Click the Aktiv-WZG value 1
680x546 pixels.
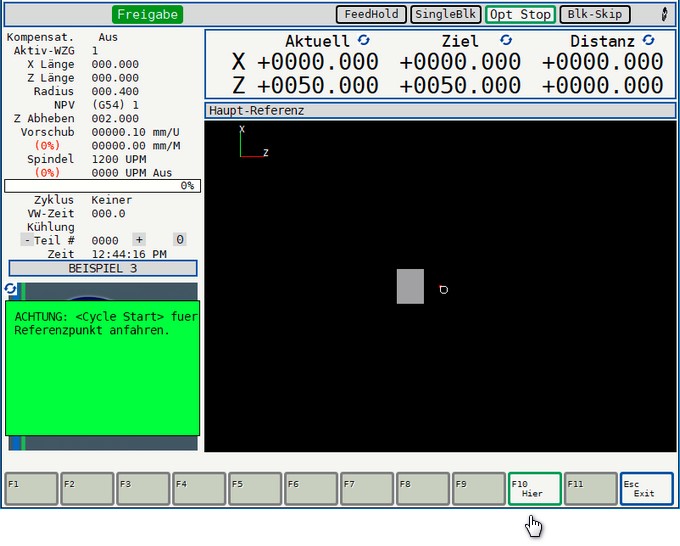(95, 51)
